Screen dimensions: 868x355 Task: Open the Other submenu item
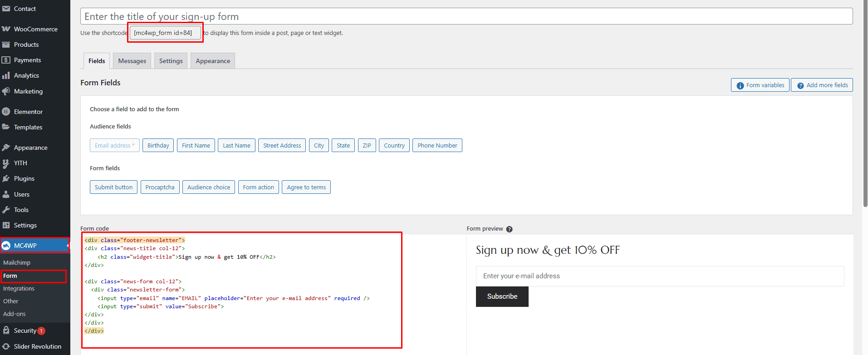10,301
